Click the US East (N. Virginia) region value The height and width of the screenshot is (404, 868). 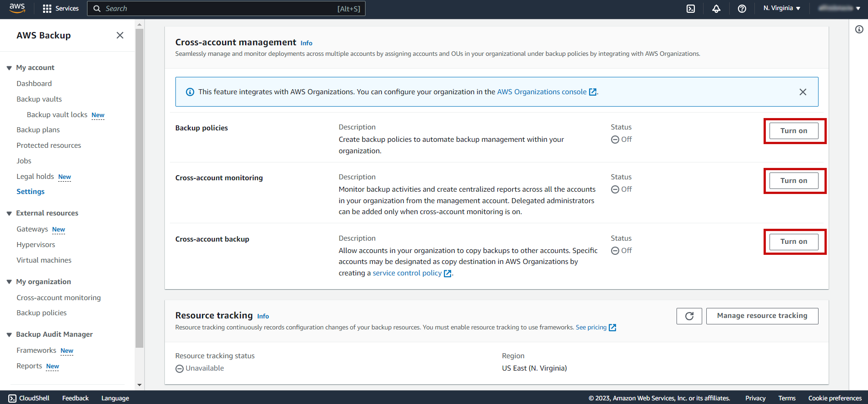tap(534, 368)
